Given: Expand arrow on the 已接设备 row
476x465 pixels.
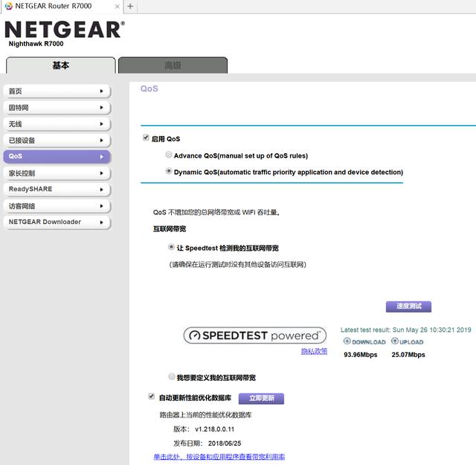Looking at the screenshot, I should 102,141.
